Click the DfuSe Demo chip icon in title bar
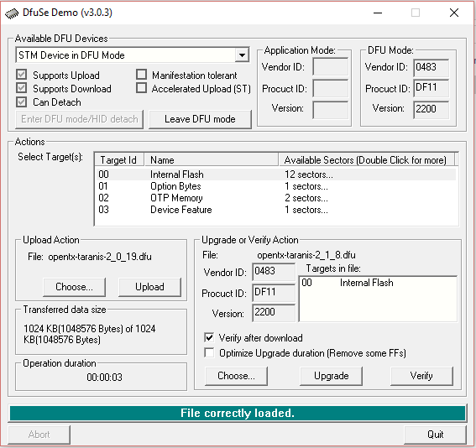 12,13
